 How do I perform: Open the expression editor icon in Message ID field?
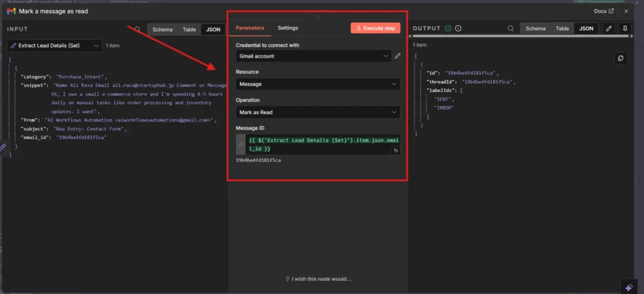pos(396,150)
